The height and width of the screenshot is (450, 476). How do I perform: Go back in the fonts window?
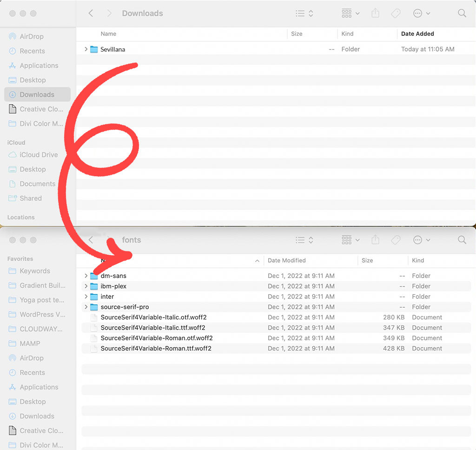tap(91, 240)
